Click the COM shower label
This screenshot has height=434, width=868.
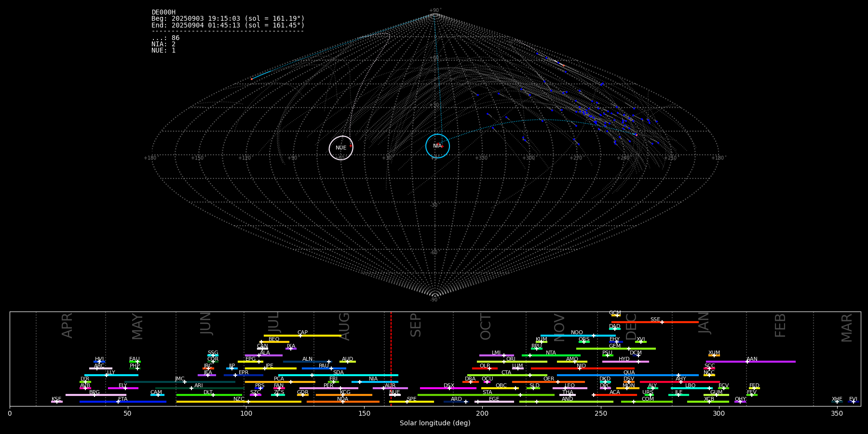[x=648, y=399]
